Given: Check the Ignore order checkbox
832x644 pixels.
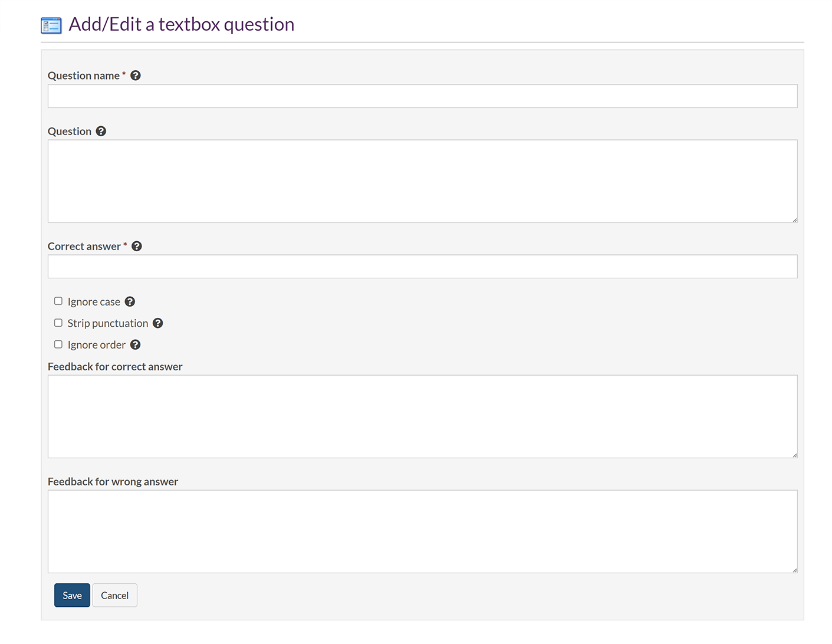Looking at the screenshot, I should [58, 344].
